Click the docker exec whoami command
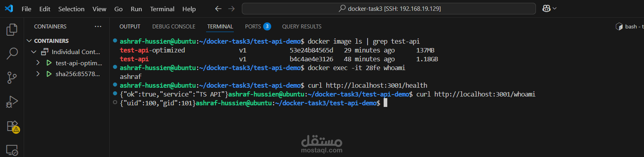 [356, 68]
